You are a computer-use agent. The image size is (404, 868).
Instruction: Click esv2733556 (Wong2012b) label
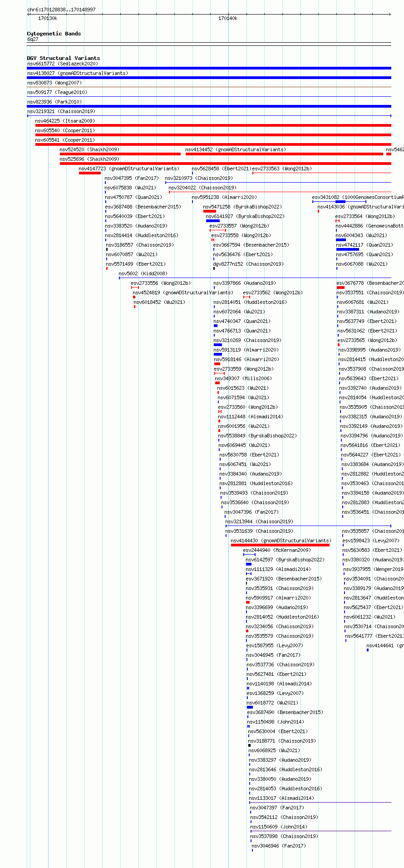161,283
